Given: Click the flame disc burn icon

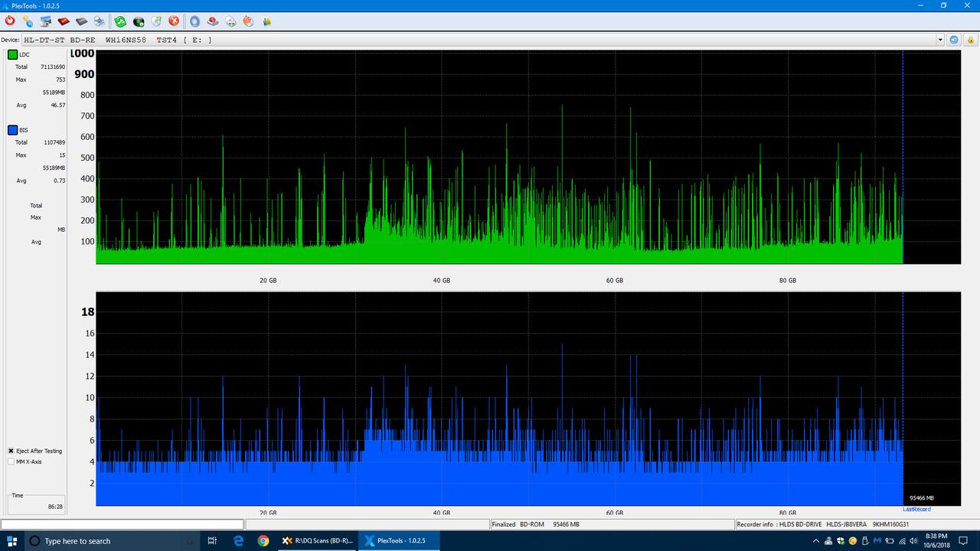Looking at the screenshot, I should click(248, 21).
